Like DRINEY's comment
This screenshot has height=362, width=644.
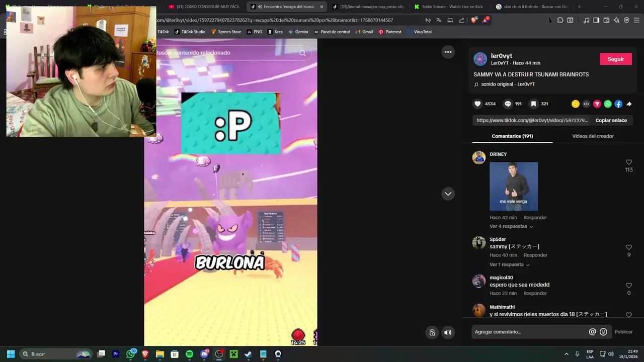click(628, 162)
